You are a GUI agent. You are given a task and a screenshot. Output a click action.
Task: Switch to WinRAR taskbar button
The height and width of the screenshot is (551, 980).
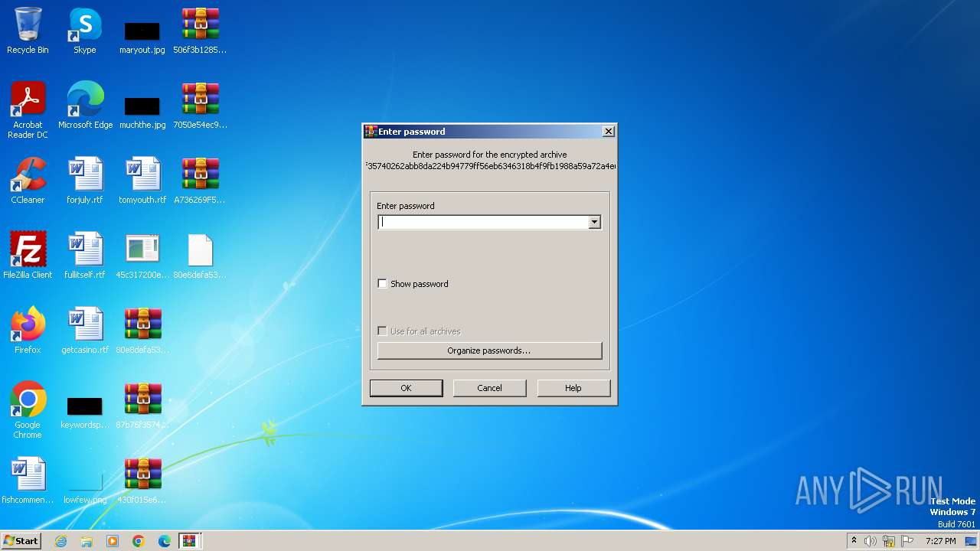point(189,541)
